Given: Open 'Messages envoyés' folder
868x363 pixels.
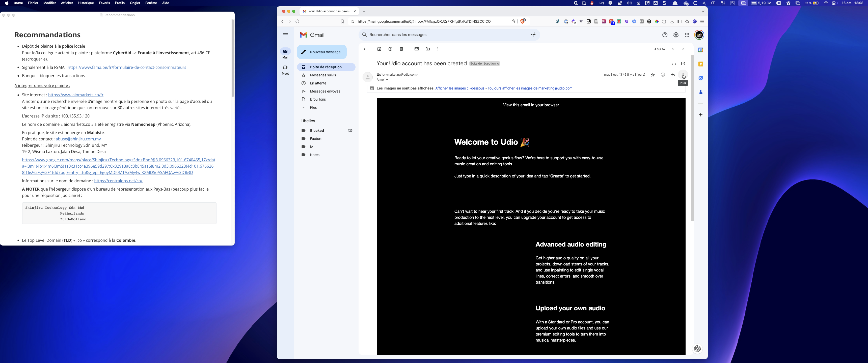Looking at the screenshot, I should [326, 91].
